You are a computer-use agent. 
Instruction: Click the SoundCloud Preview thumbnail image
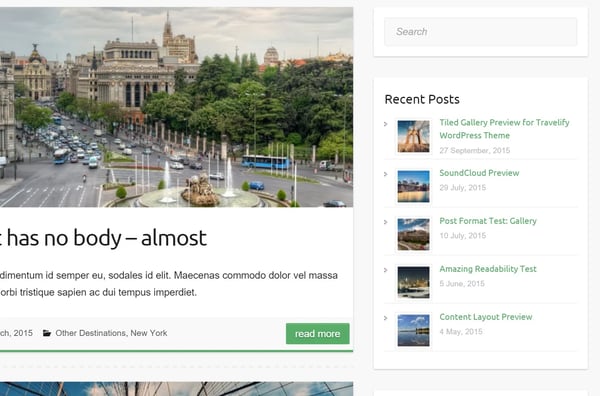413,186
